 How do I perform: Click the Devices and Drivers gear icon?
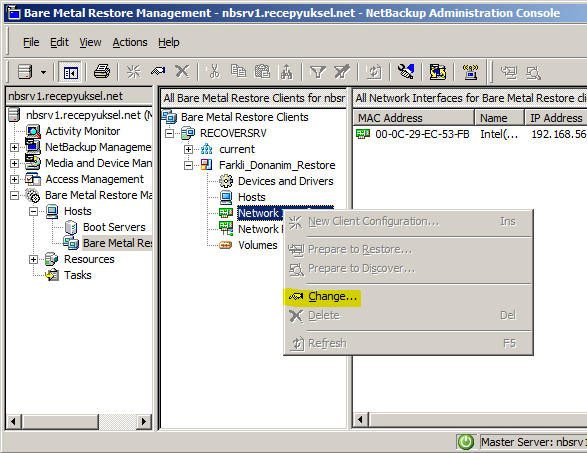pos(226,181)
